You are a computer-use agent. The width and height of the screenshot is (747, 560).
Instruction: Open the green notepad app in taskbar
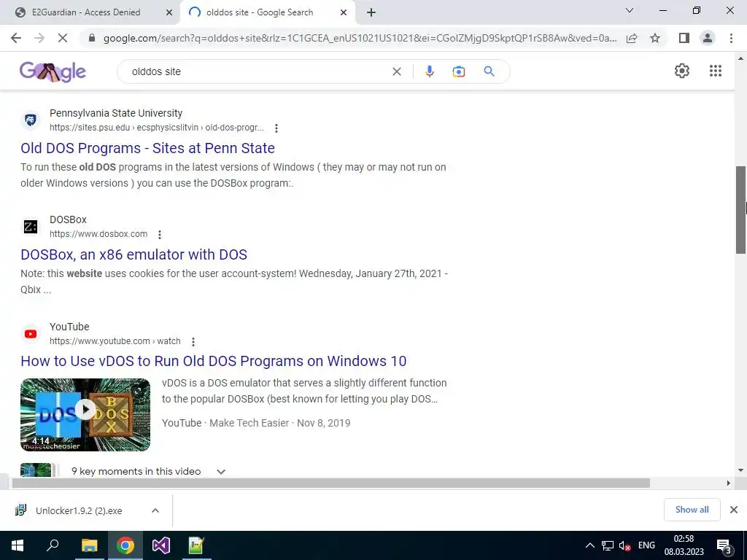pos(196,545)
